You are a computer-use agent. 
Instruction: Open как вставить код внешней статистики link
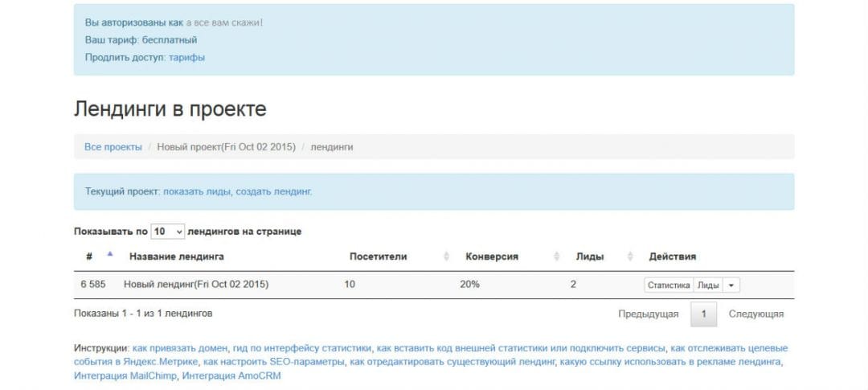point(520,348)
